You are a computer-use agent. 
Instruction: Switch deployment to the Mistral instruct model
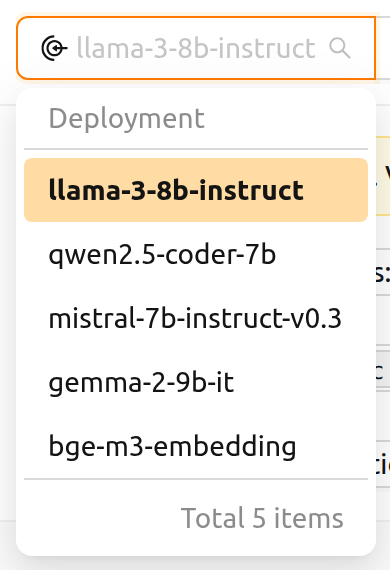click(196, 318)
